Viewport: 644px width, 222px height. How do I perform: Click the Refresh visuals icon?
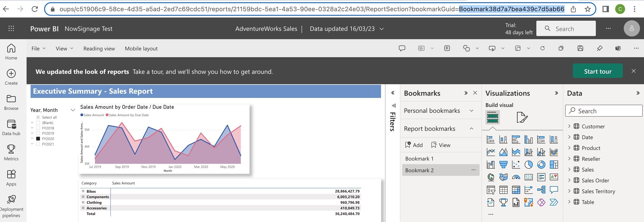(542, 48)
